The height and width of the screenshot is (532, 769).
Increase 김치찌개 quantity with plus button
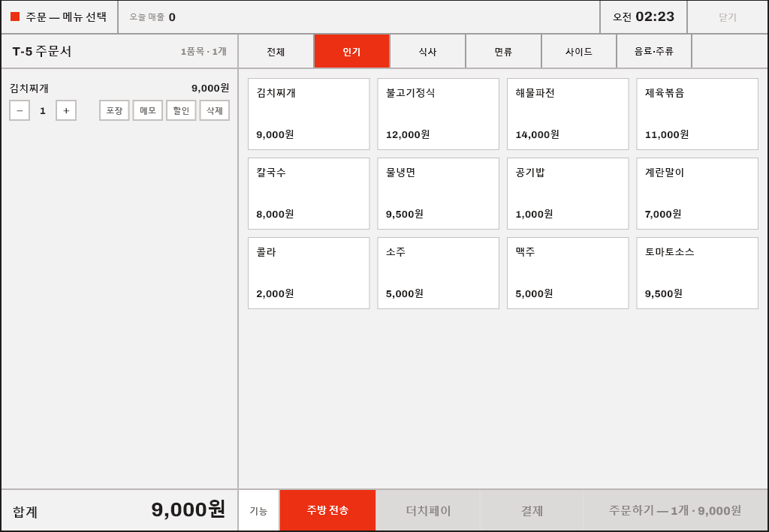tap(66, 110)
